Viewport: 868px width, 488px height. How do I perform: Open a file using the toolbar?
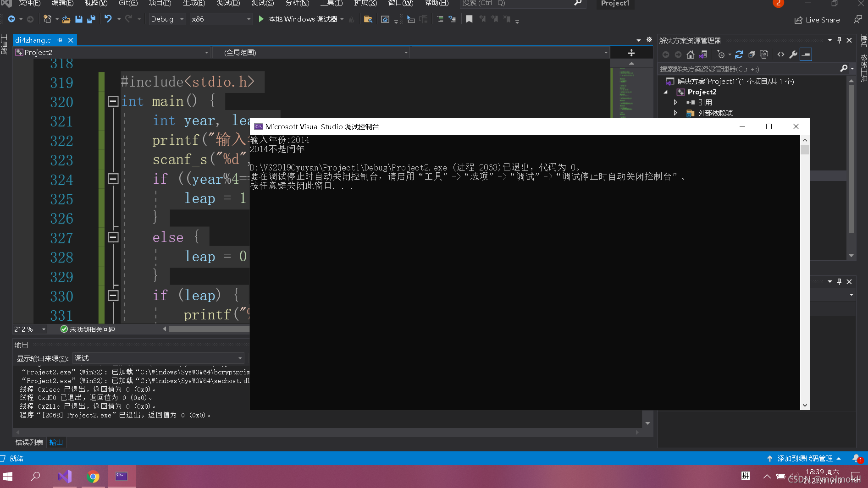pos(66,19)
